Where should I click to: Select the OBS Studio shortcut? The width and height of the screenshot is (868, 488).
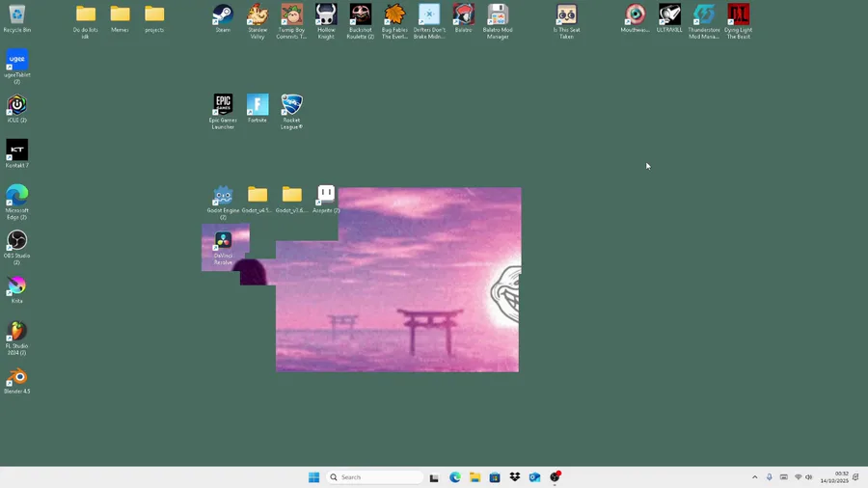click(x=16, y=247)
